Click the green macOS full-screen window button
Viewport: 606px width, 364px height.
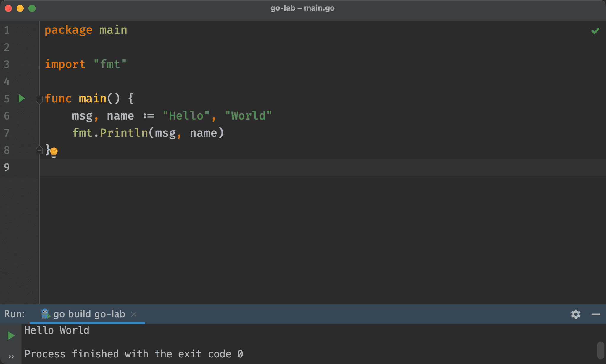(x=32, y=8)
